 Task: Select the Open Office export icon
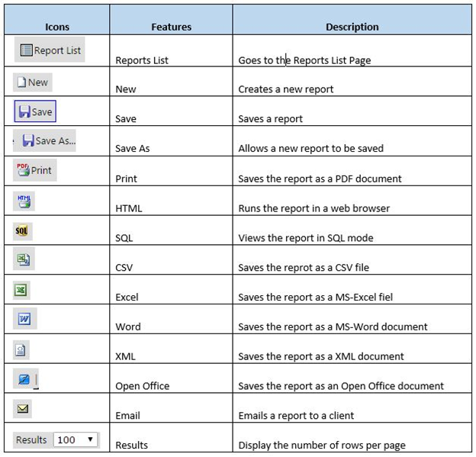point(23,378)
